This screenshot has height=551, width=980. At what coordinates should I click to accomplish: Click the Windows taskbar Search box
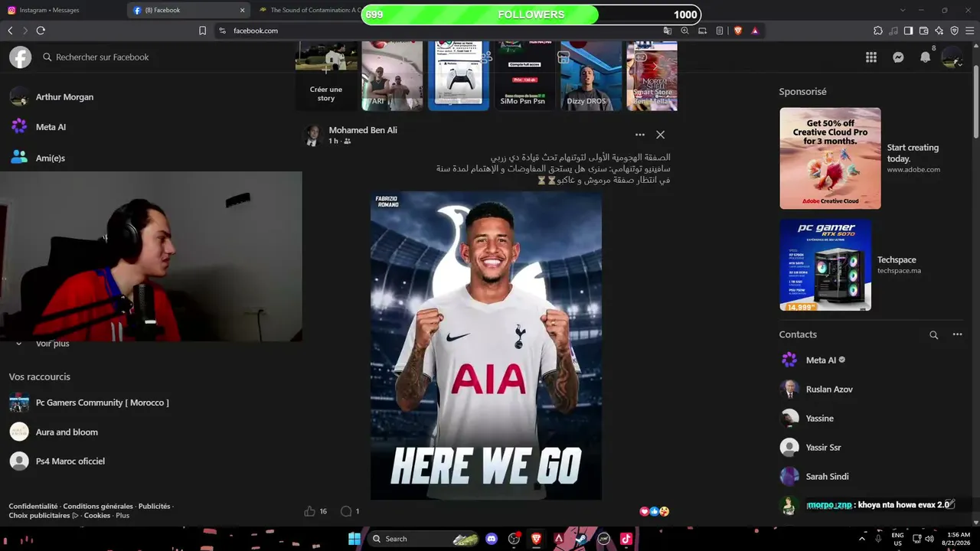pos(423,539)
